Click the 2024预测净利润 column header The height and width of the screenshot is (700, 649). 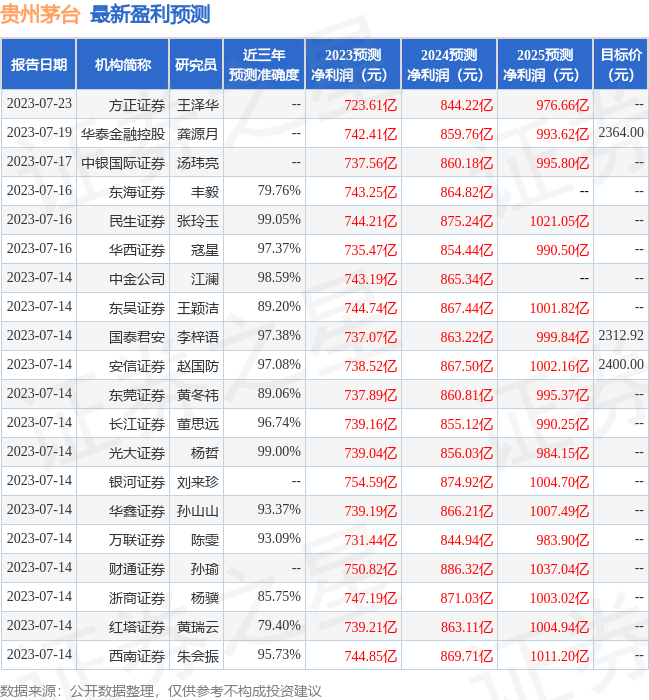(449, 65)
